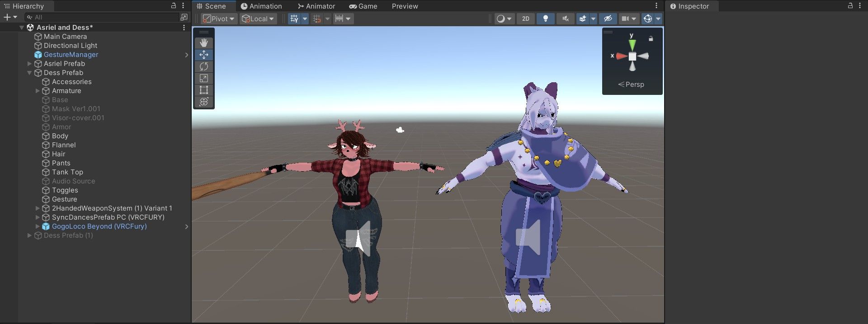Select the Rect tool

(x=204, y=90)
